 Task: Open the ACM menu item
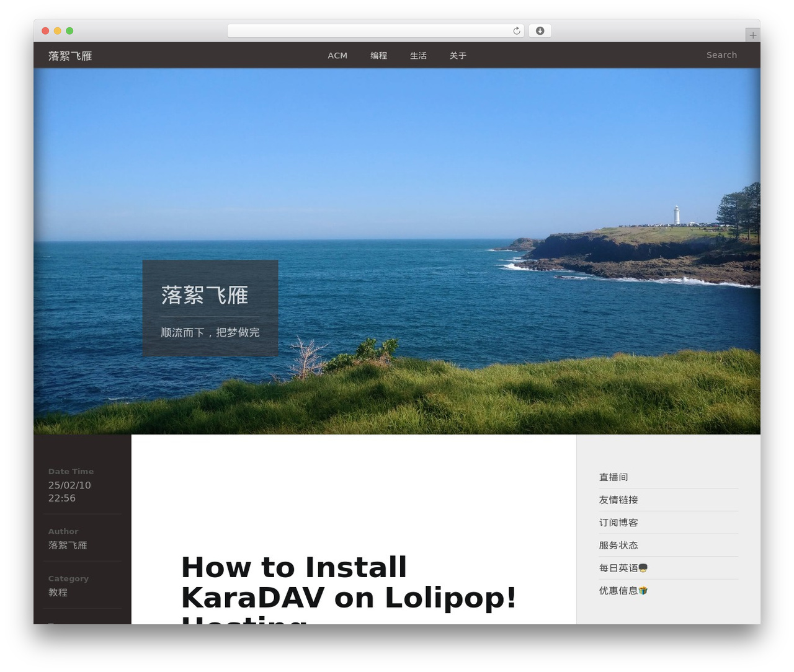click(337, 55)
